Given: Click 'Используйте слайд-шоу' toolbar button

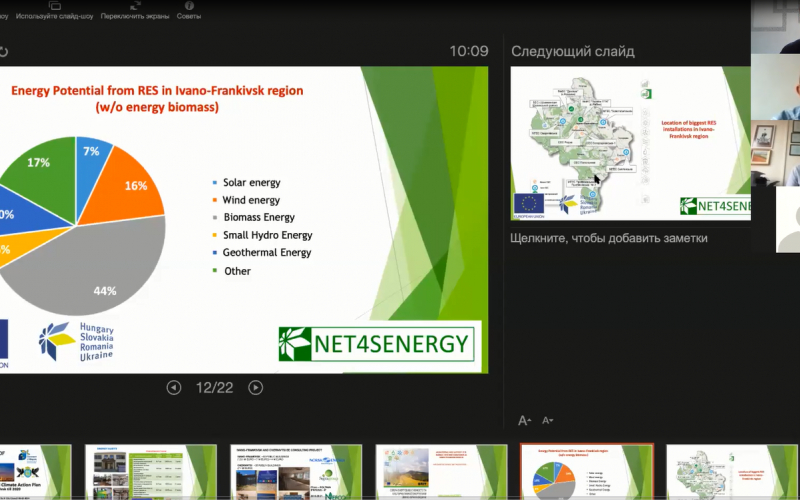Looking at the screenshot, I should pos(54,11).
